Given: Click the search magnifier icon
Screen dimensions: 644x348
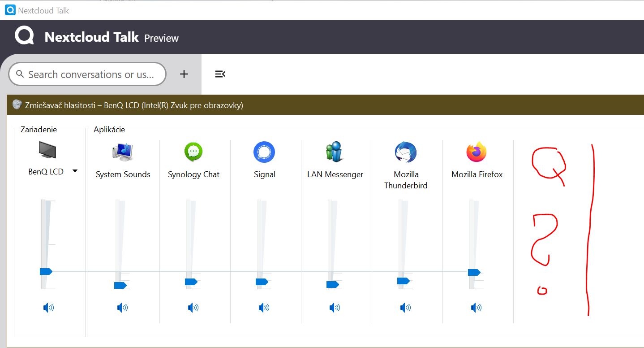Looking at the screenshot, I should pos(20,74).
